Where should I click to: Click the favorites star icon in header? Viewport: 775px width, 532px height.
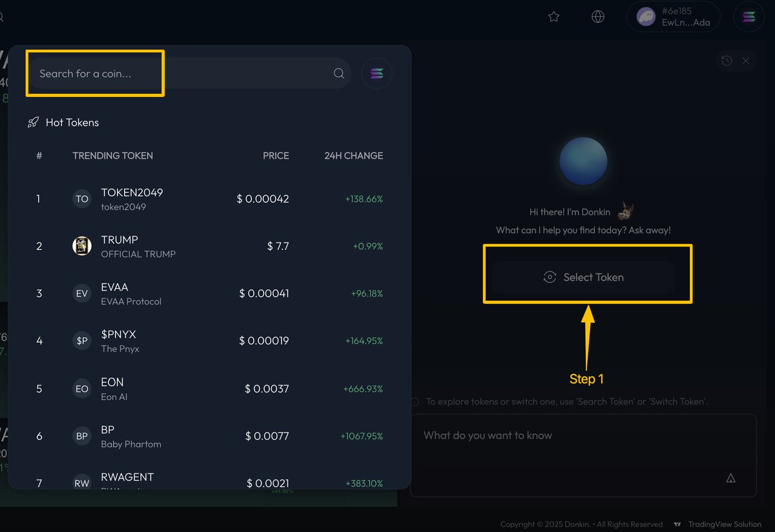click(x=553, y=17)
